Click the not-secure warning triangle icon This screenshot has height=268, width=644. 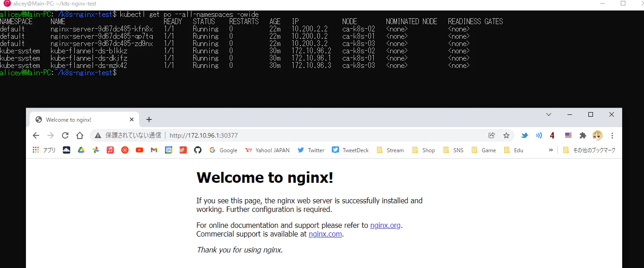(x=98, y=135)
